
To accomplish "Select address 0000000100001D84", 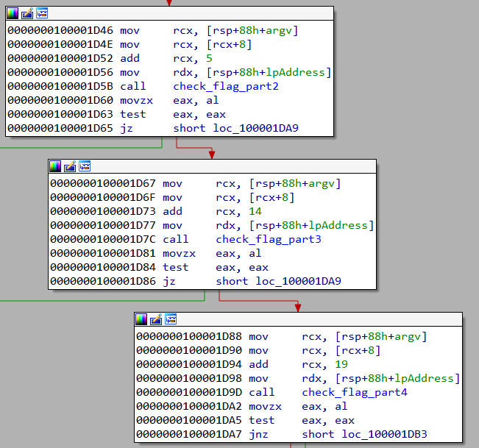I will click(x=103, y=267).
